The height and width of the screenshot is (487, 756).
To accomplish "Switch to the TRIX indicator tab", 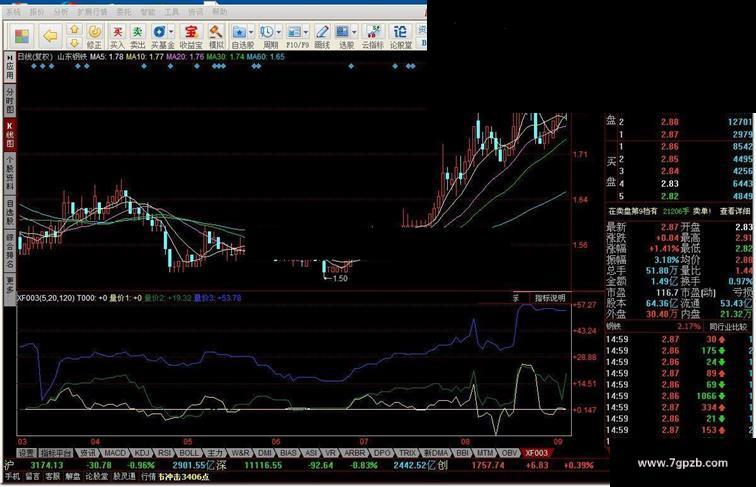I will pos(407,453).
